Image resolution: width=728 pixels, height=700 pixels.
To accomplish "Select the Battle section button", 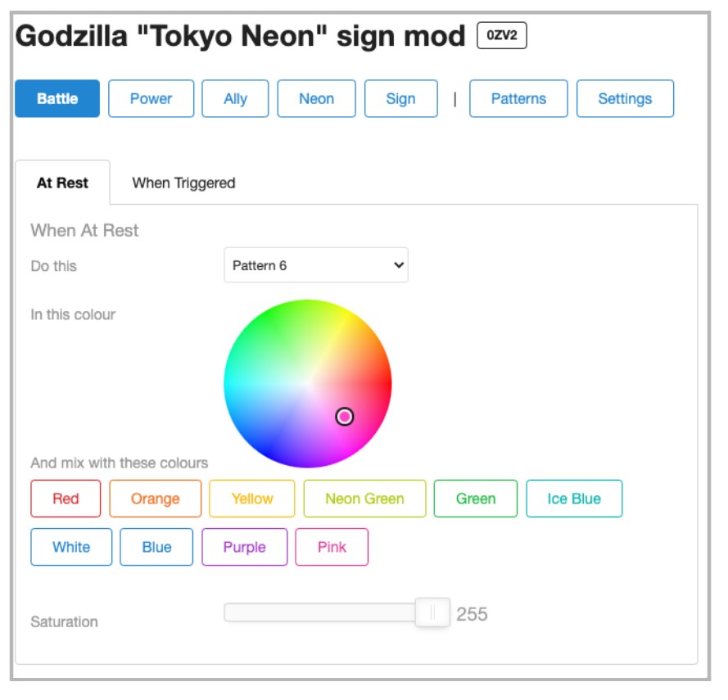I will [x=57, y=98].
